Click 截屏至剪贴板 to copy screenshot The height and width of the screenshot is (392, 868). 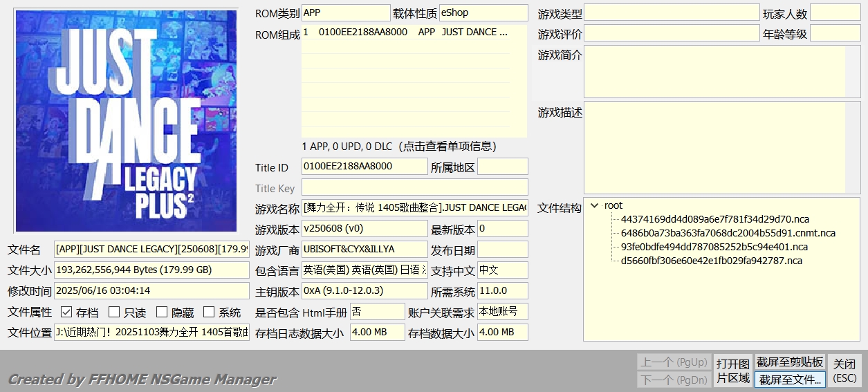pyautogui.click(x=789, y=362)
